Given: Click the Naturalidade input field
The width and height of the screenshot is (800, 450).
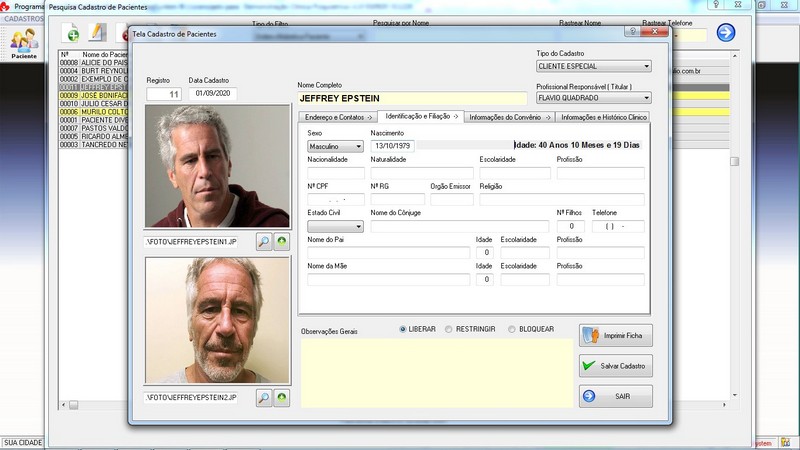Looking at the screenshot, I should click(x=422, y=173).
